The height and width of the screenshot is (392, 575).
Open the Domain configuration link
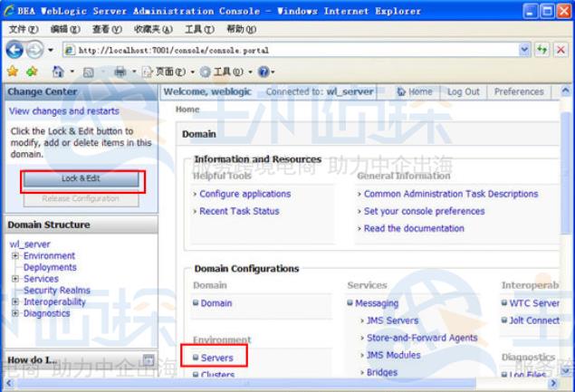(216, 303)
